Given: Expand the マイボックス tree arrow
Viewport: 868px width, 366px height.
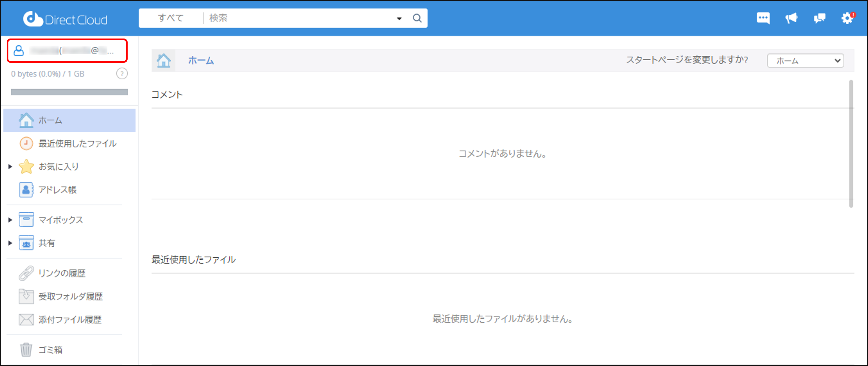Looking at the screenshot, I should 10,220.
